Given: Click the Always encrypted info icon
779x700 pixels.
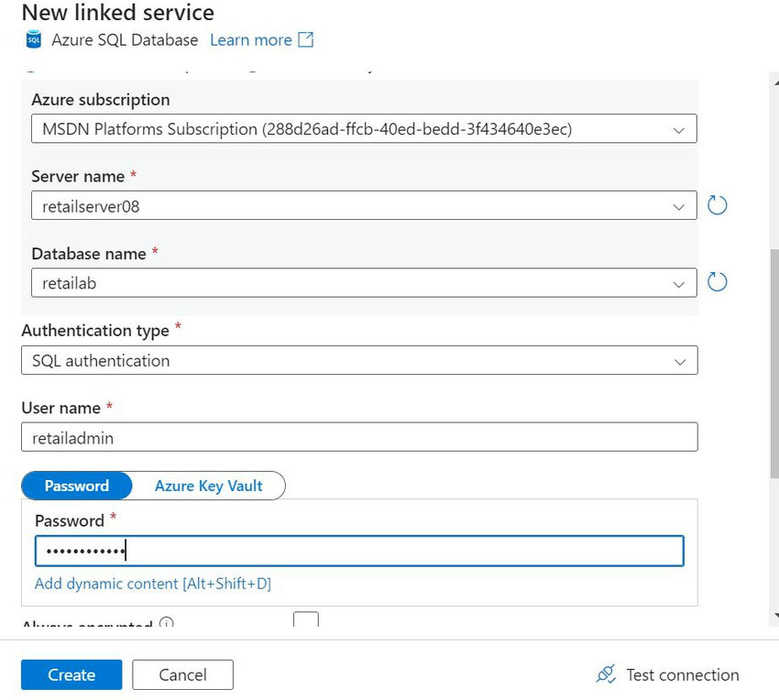Looking at the screenshot, I should (167, 625).
